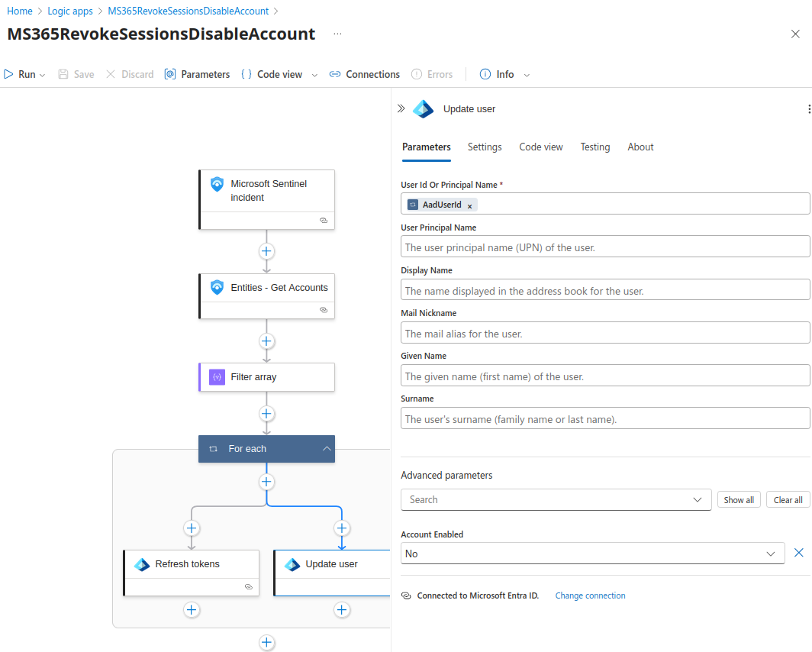Open the Run dropdown chevron
This screenshot has height=652, width=812.
43,75
